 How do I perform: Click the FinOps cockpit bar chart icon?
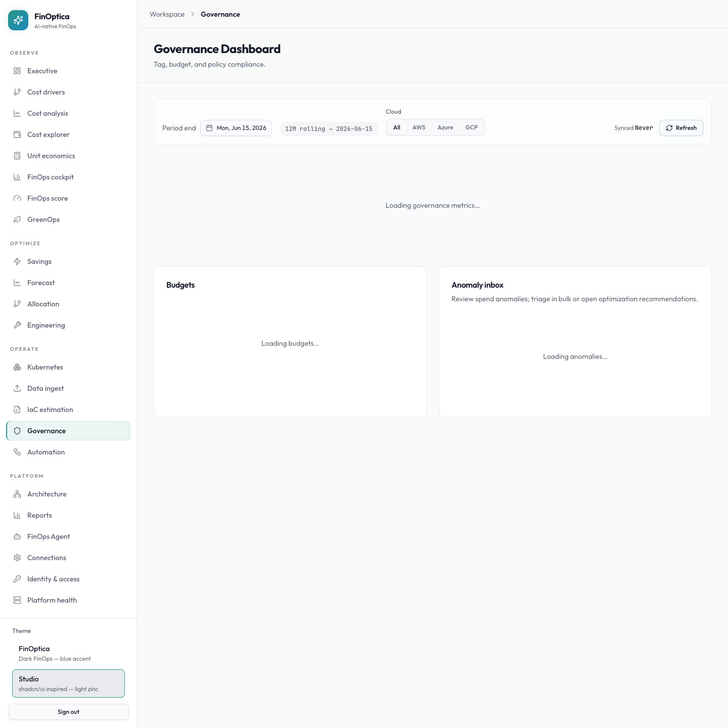pyautogui.click(x=17, y=177)
